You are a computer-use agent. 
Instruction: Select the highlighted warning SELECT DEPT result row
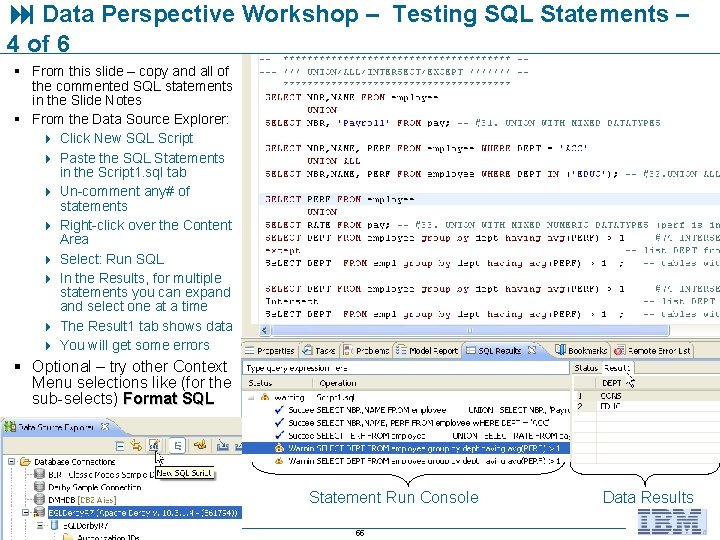406,448
